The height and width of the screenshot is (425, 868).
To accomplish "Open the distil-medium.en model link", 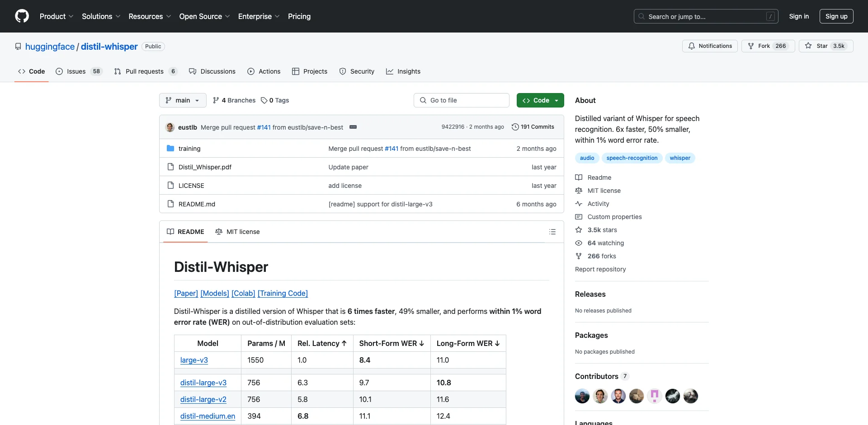I will (208, 416).
